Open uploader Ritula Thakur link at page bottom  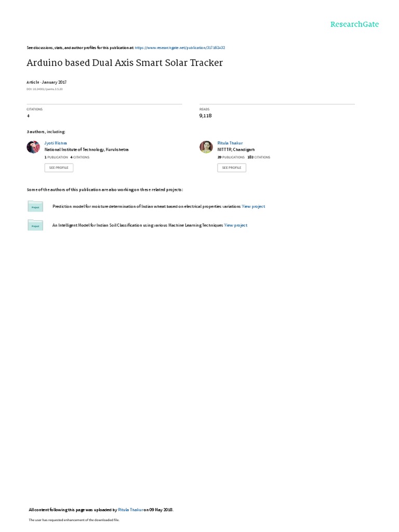(x=130, y=510)
